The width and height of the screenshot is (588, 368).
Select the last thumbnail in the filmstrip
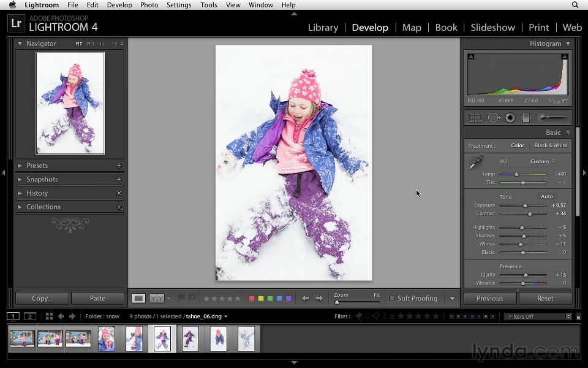(x=247, y=338)
